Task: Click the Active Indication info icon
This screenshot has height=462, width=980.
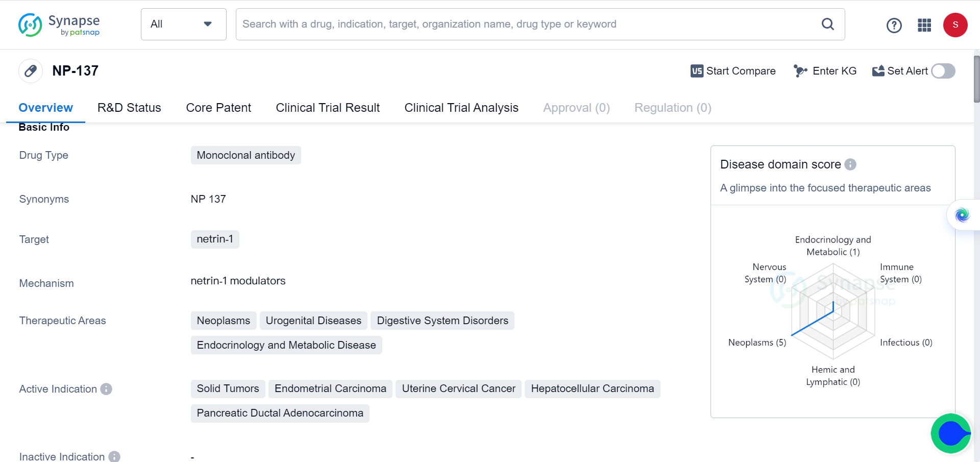Action: 106,389
